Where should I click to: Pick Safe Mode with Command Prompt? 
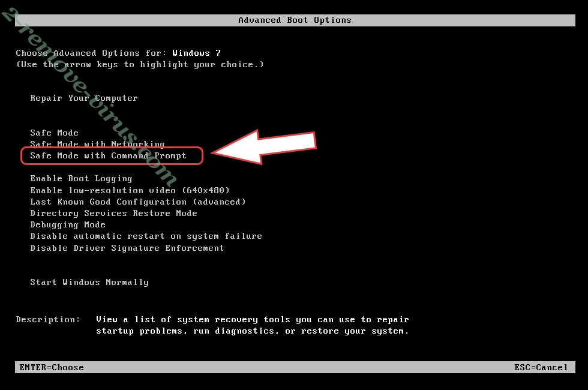[x=108, y=155]
